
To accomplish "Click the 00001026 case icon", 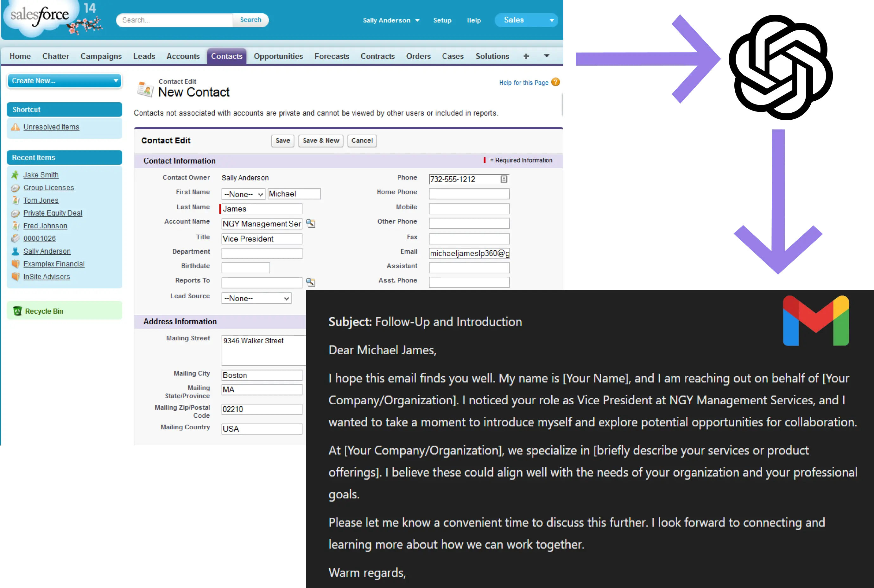I will [16, 238].
